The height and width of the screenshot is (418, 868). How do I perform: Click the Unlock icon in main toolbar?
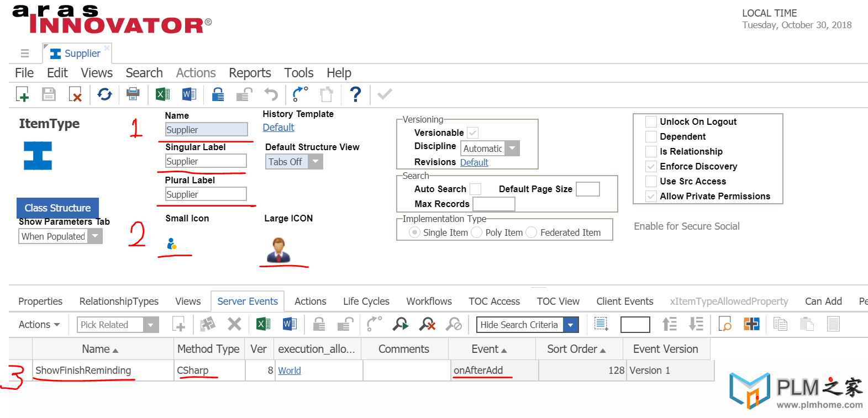point(244,94)
